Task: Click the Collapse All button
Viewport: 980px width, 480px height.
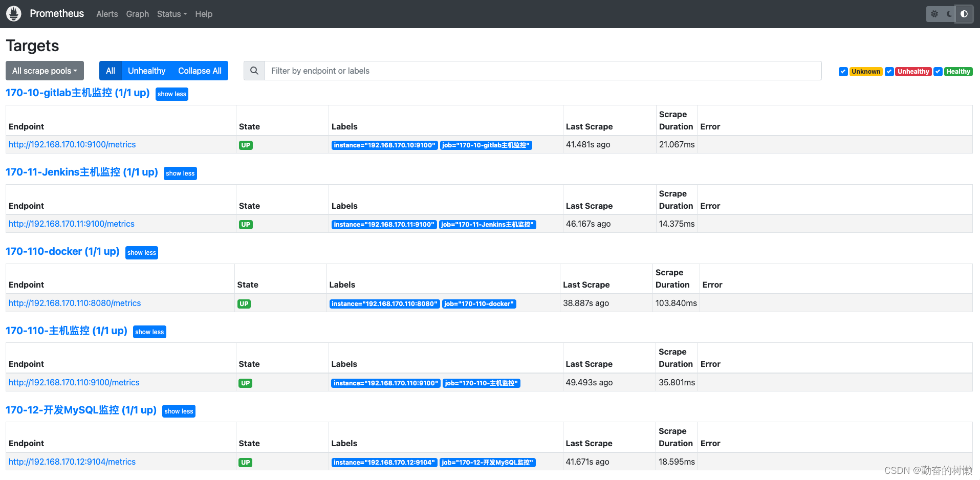Action: 200,71
